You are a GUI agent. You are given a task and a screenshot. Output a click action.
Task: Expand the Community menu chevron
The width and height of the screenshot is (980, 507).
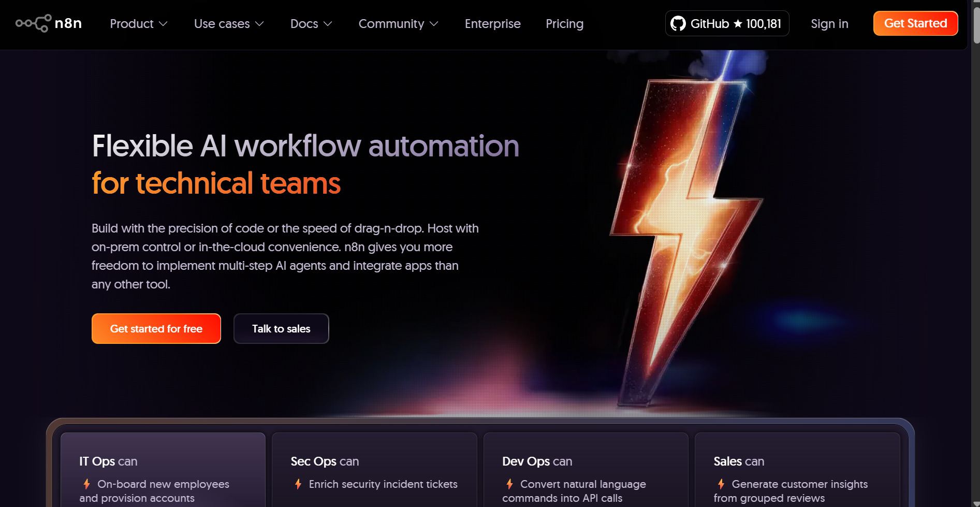(x=434, y=24)
